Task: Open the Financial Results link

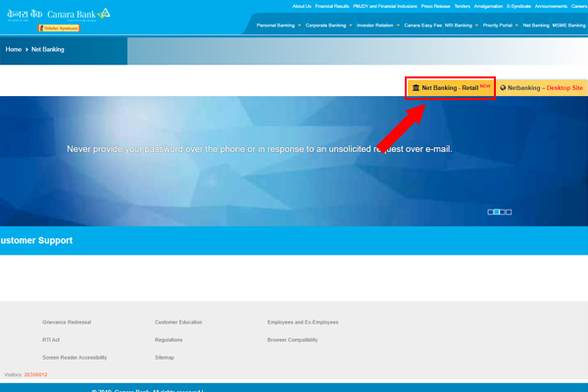Action: [x=332, y=7]
